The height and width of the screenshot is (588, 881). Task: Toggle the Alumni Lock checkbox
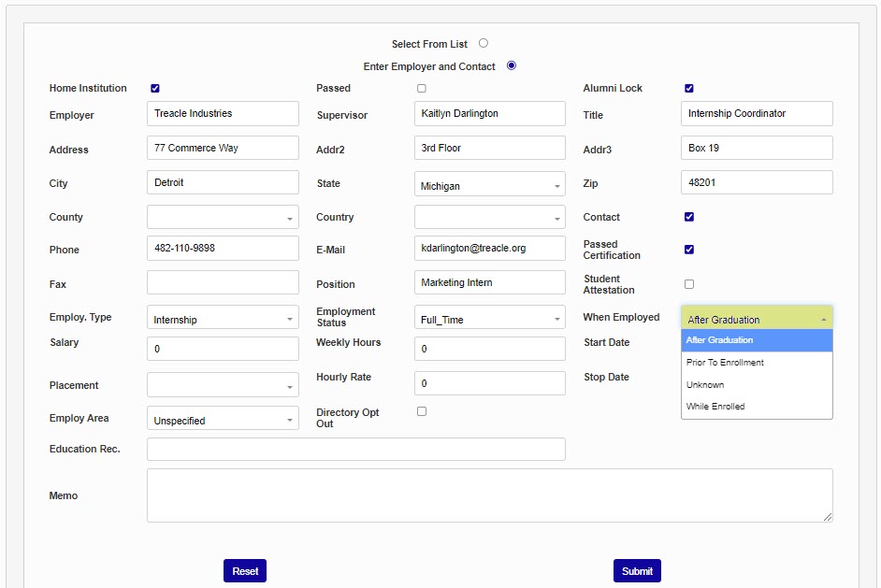tap(689, 88)
